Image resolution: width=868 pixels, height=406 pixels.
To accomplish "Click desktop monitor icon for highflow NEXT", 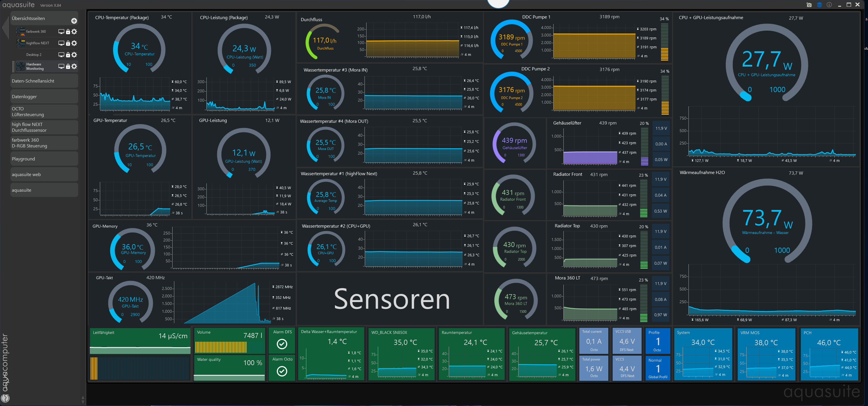I will click(x=61, y=43).
